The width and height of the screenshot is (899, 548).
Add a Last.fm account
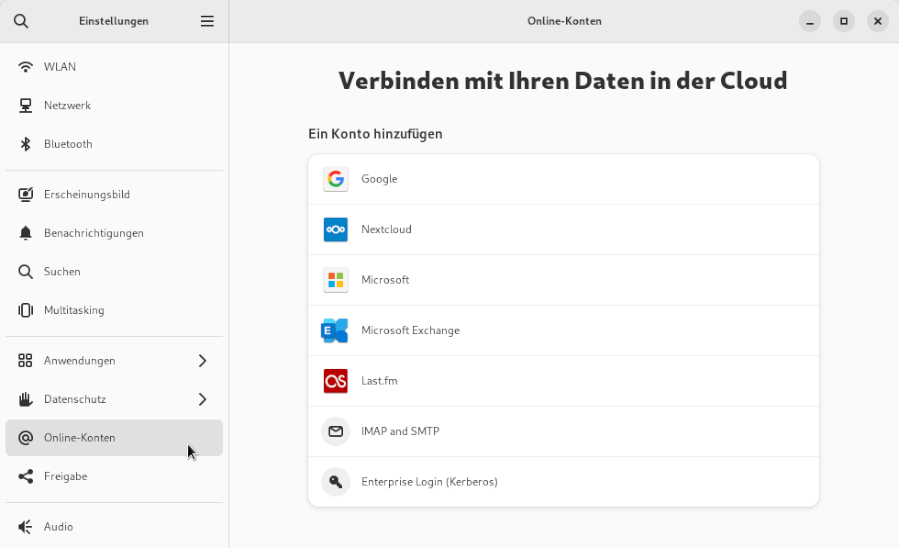[x=564, y=381]
